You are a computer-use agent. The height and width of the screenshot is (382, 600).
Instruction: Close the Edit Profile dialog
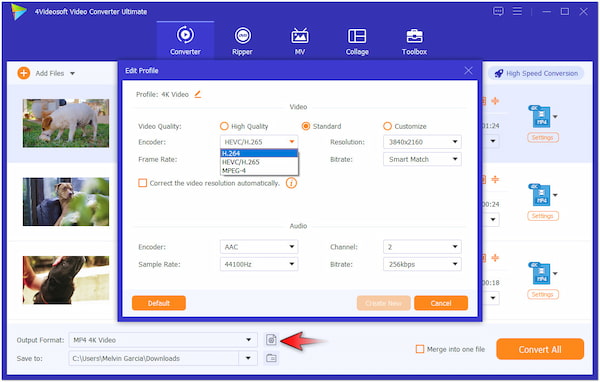(468, 70)
